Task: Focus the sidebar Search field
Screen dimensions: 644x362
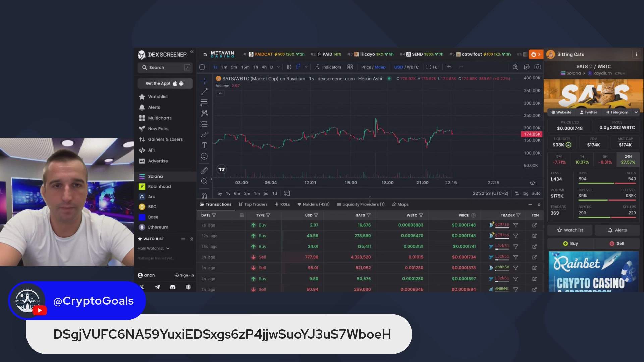Action: [165, 68]
